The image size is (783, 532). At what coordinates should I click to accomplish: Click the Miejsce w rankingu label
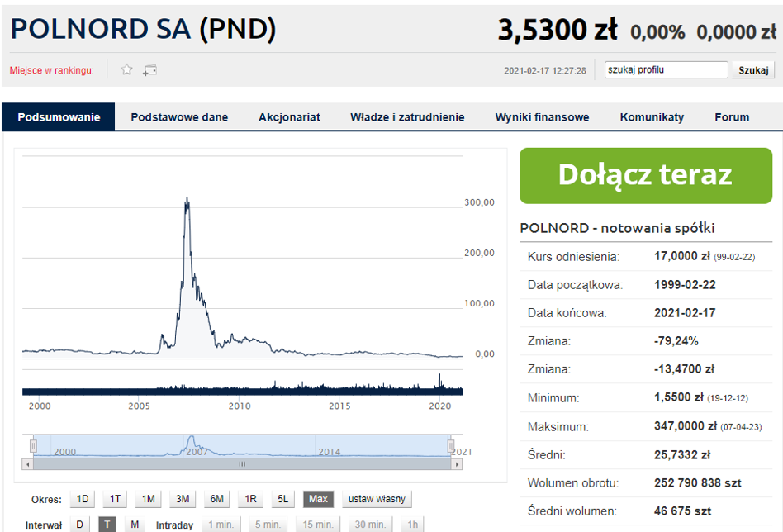[52, 70]
